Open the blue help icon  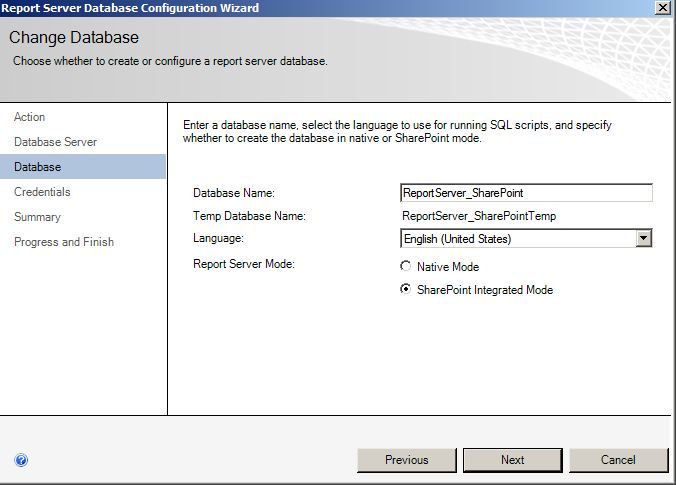click(21, 460)
